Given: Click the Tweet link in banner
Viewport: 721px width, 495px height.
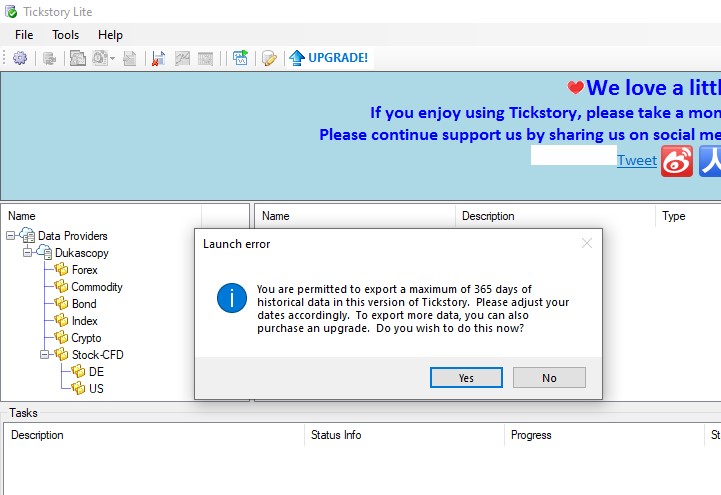Looking at the screenshot, I should [x=637, y=160].
